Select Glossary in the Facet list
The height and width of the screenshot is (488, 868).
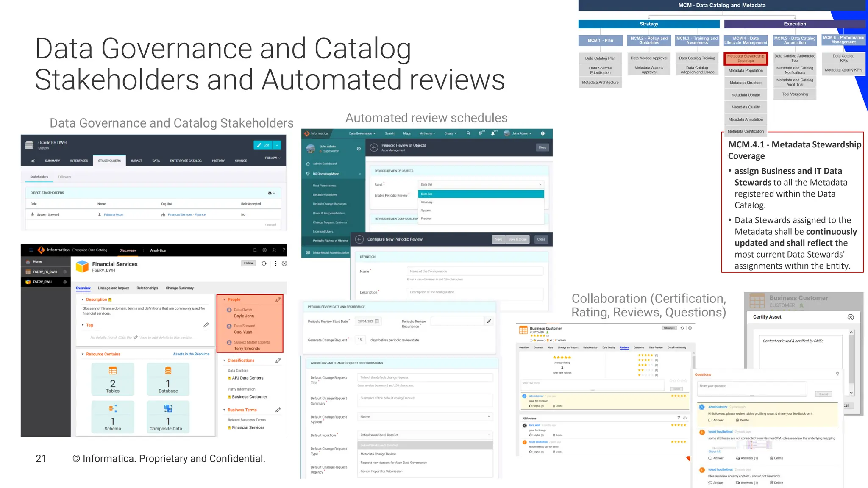481,202
